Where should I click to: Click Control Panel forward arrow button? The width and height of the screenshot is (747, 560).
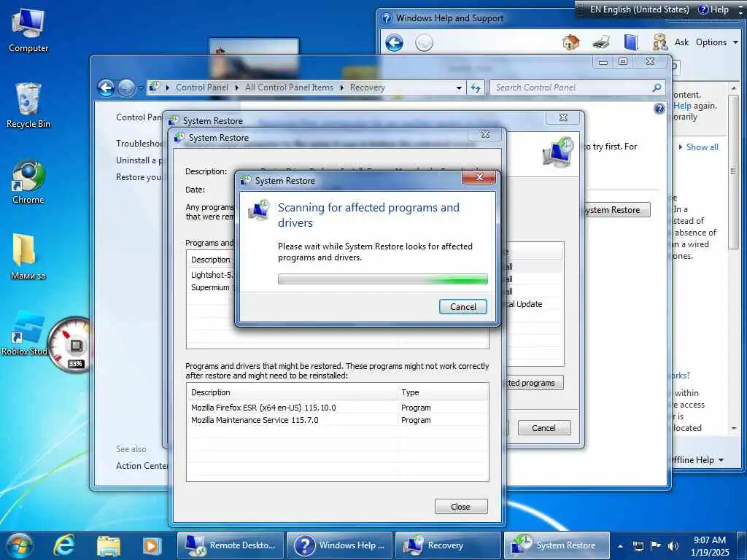pos(126,87)
